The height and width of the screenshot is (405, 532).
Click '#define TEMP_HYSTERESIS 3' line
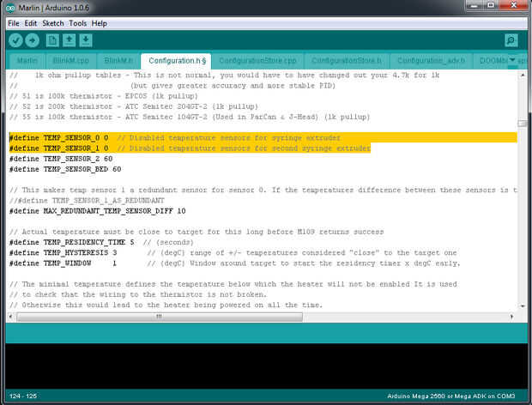click(x=233, y=253)
